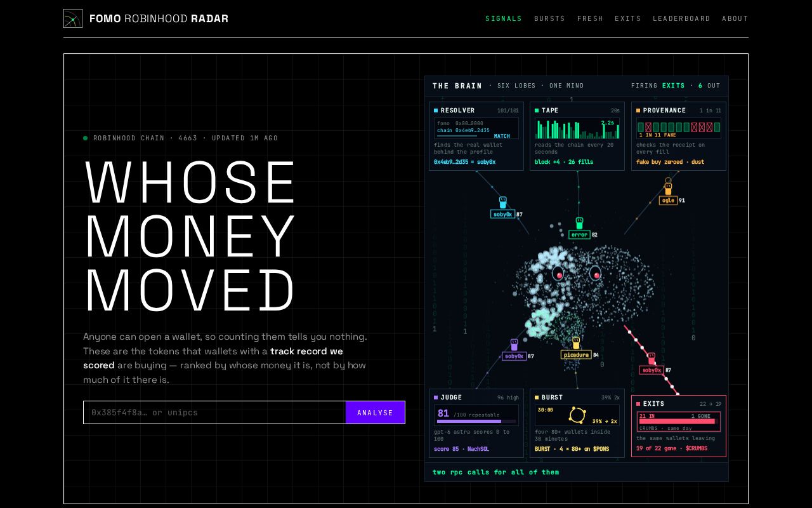Go to the Bursts page
The image size is (812, 508).
click(549, 18)
